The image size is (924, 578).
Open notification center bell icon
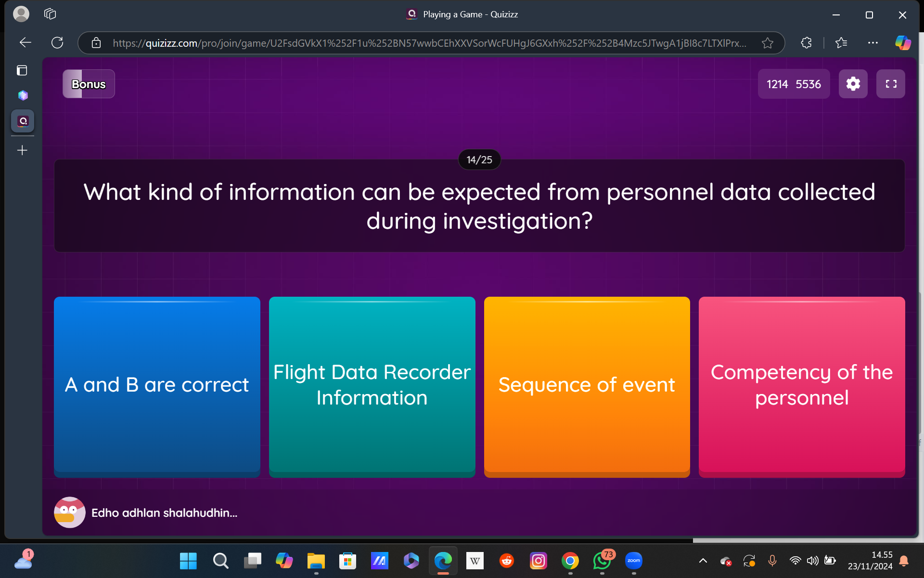pyautogui.click(x=904, y=561)
